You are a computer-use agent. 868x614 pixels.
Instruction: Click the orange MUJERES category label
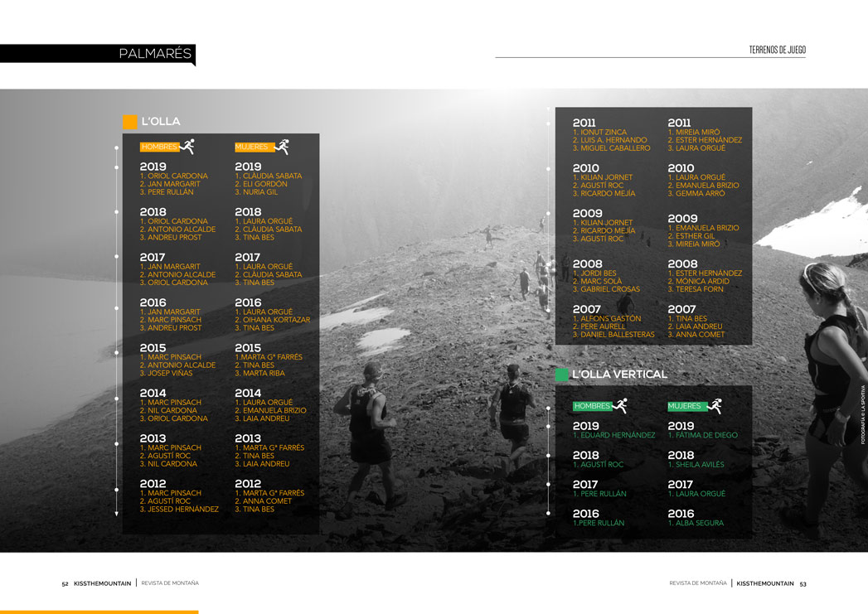252,147
